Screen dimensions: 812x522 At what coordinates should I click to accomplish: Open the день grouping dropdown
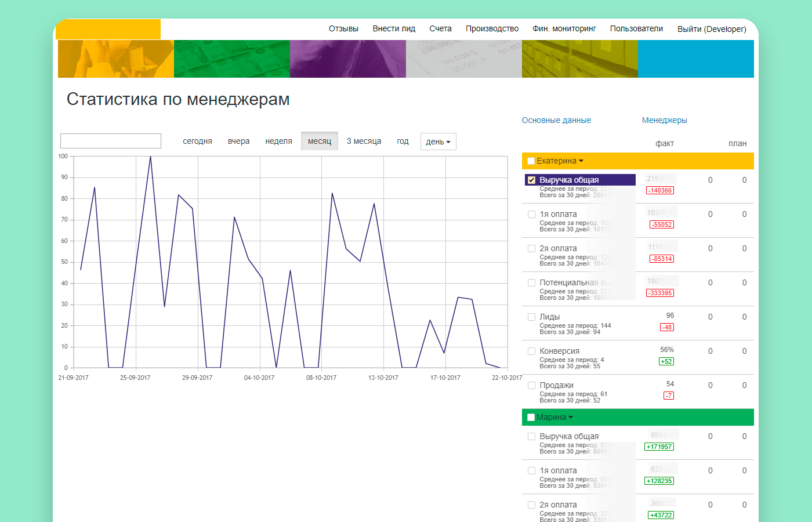[x=438, y=142]
